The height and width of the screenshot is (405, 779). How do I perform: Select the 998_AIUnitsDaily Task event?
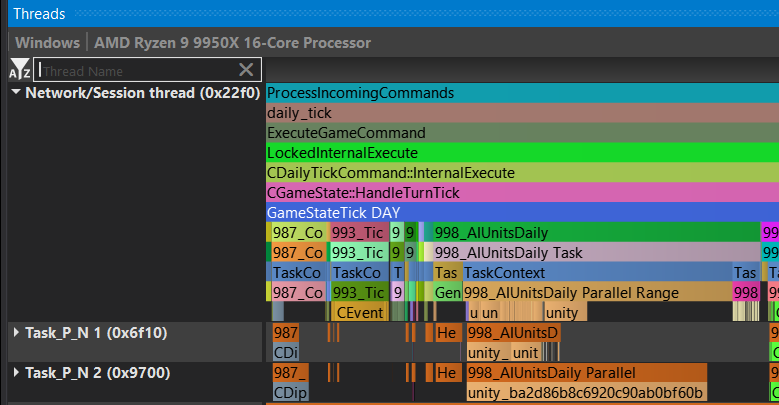pyautogui.click(x=596, y=252)
